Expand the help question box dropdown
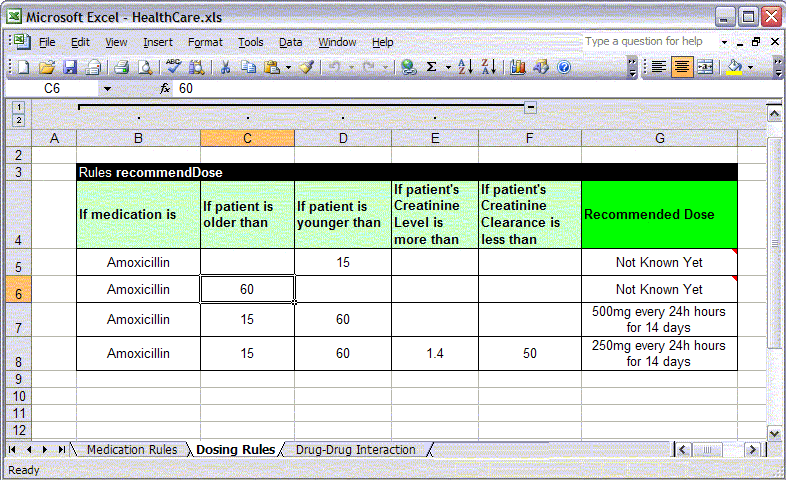This screenshot has width=786, height=480. (x=724, y=42)
